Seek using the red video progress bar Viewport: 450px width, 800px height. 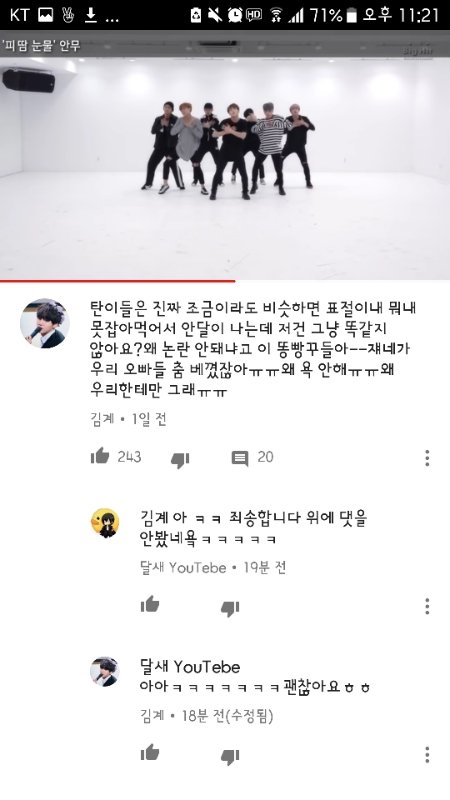pyautogui.click(x=117, y=281)
